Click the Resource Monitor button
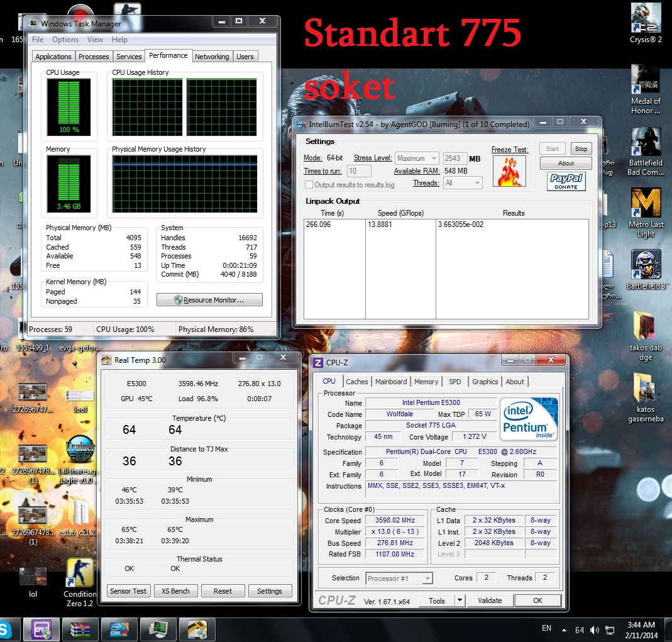Image resolution: width=672 pixels, height=642 pixels. click(209, 300)
